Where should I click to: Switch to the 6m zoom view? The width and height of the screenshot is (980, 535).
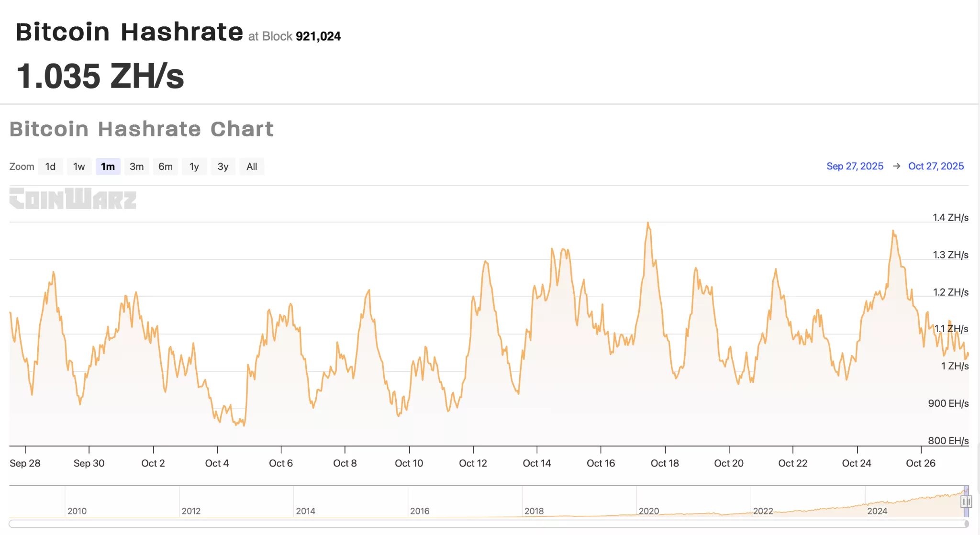(166, 166)
